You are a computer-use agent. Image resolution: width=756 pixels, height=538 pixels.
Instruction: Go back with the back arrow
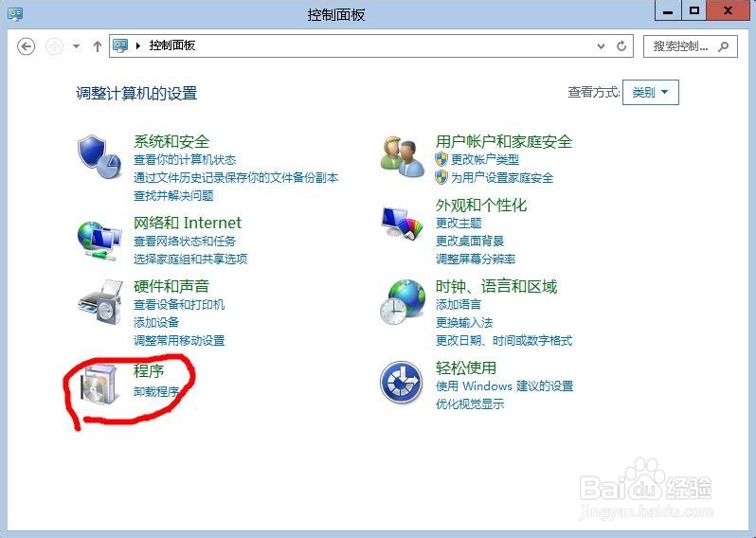click(x=26, y=46)
